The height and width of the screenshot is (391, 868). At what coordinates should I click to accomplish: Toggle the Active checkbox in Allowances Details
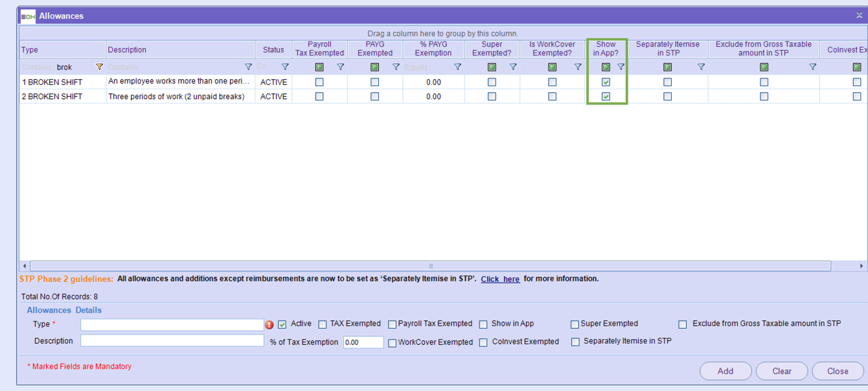pyautogui.click(x=282, y=325)
